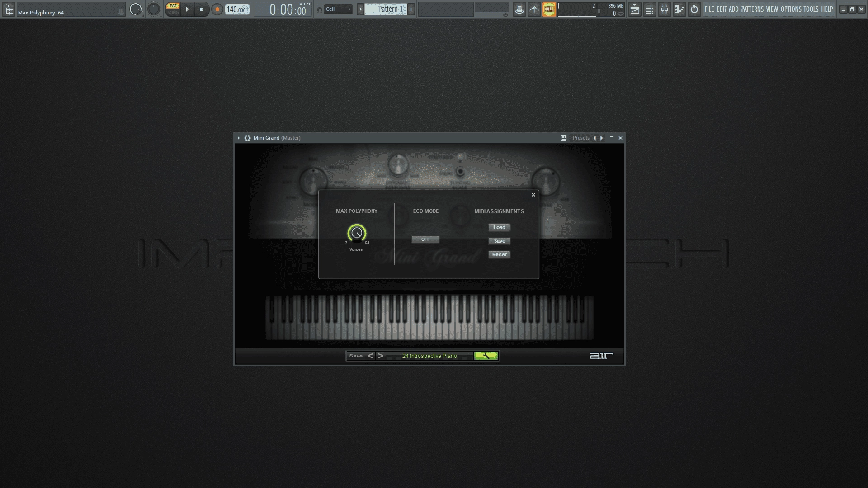This screenshot has height=488, width=868.
Task: Click the grid icon left of Presets
Action: 564,138
